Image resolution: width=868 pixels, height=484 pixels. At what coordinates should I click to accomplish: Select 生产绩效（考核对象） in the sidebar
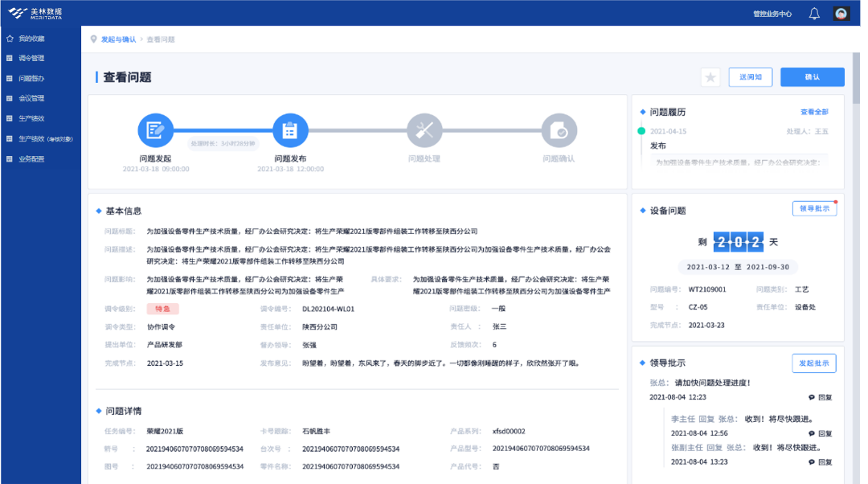click(x=38, y=137)
